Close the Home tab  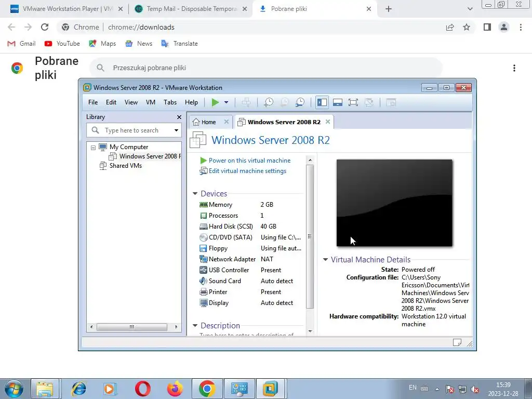227,122
